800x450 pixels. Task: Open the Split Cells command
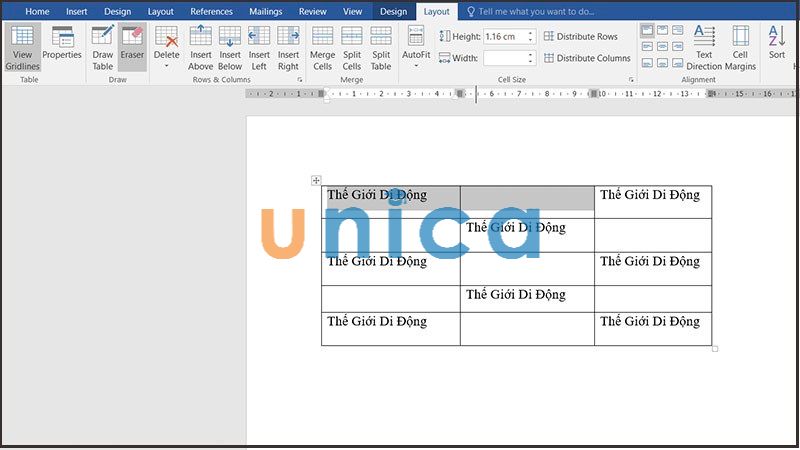tap(352, 47)
